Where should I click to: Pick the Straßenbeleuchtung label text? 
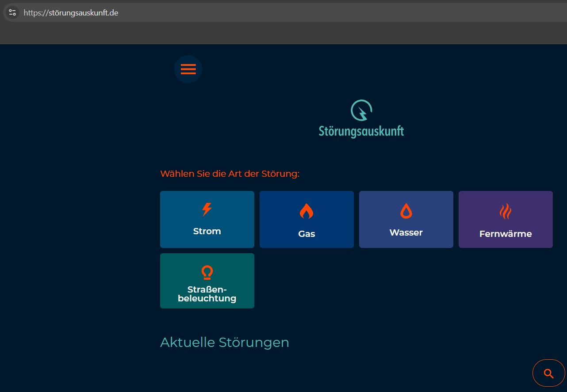tap(207, 294)
